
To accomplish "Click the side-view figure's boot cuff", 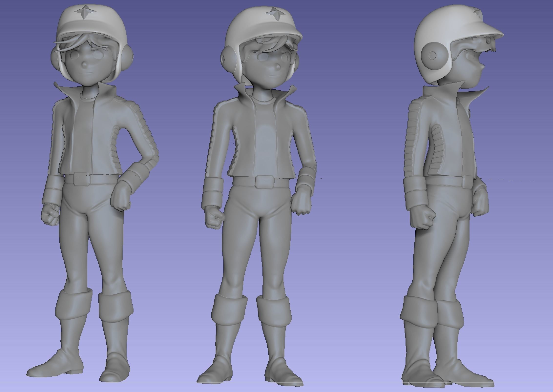I will click(419, 311).
